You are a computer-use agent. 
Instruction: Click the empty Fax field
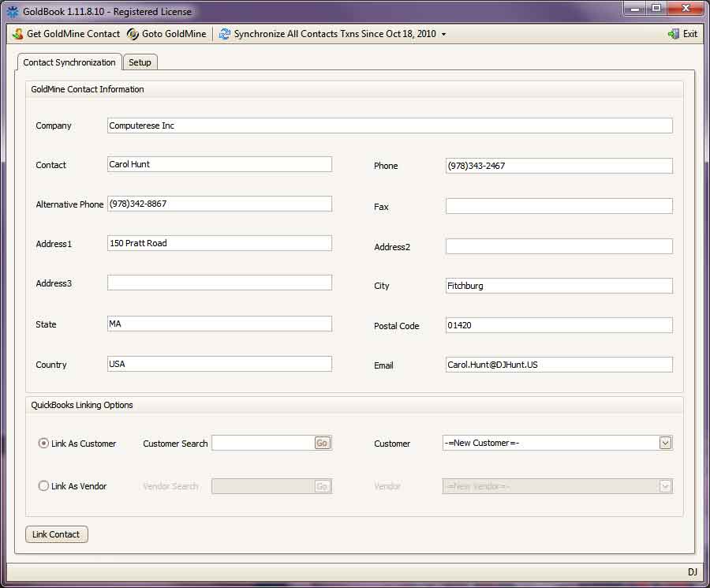point(559,206)
